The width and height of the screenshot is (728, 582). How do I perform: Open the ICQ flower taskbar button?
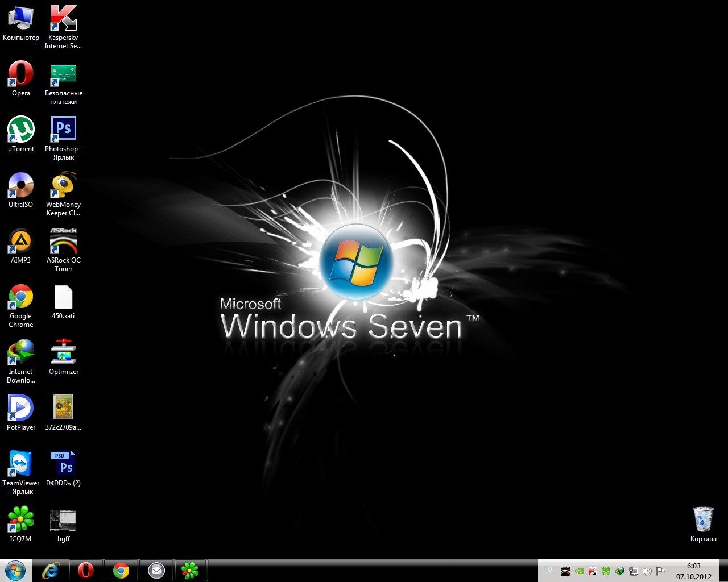pos(192,571)
